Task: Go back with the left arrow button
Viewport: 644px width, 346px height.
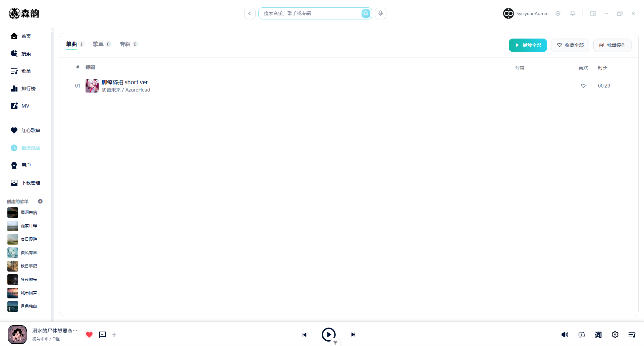Action: coord(250,13)
